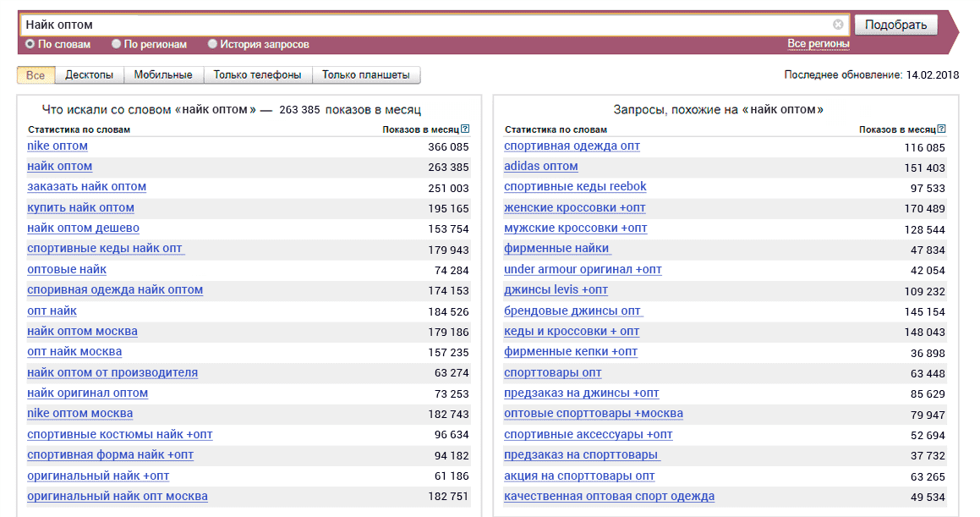Open the 'спортивные кеды найк опт' link
Screen dimensions: 980x517
tap(105, 248)
